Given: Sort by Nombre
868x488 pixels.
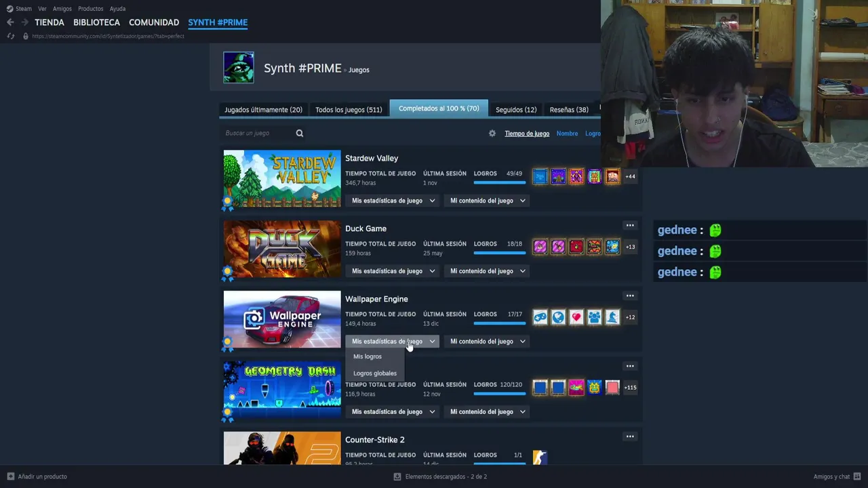Looking at the screenshot, I should coord(567,134).
